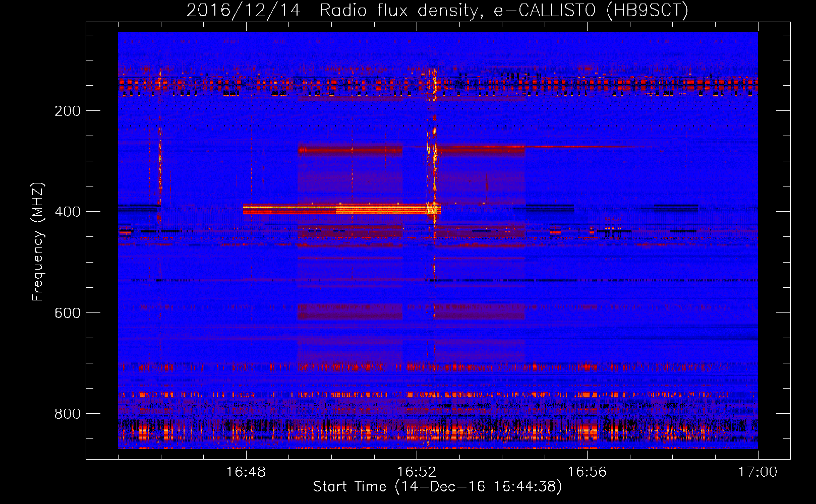Click the 800 frequency tick label

point(68,414)
